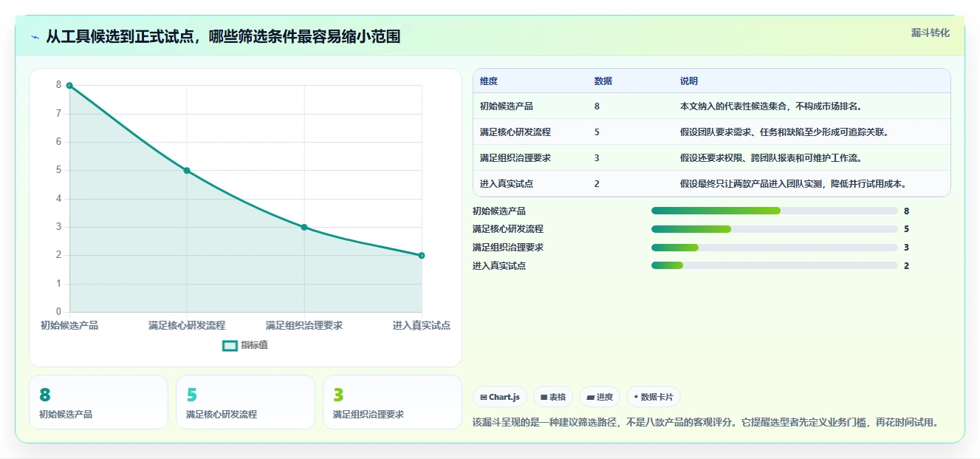Select the 数据卡片 chip

click(x=653, y=397)
